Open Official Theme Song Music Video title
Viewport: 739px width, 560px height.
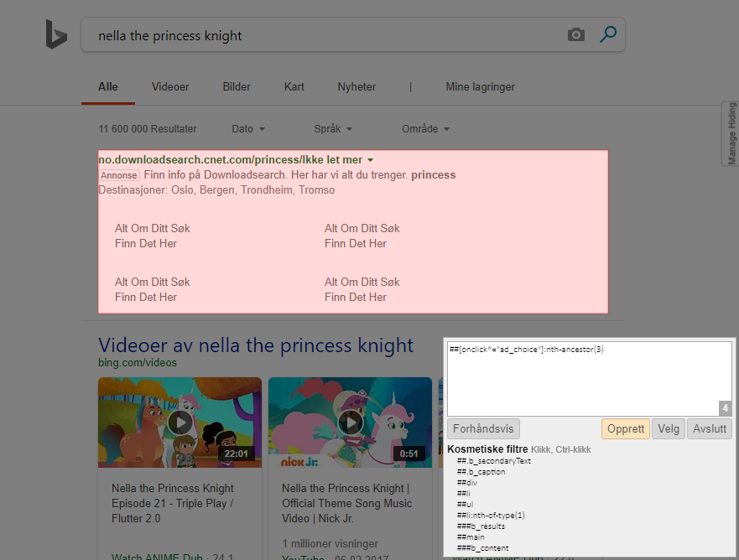tap(347, 503)
